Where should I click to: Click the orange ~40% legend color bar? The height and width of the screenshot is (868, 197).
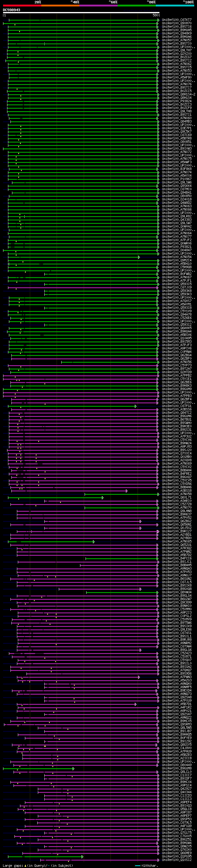[x=60, y=6]
